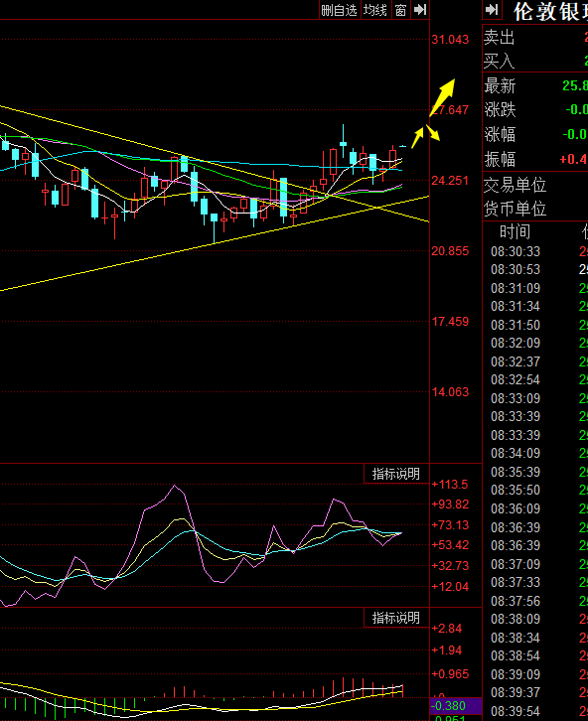
Task: Open 指标说明 for the MACD histogram panel
Action: (396, 618)
